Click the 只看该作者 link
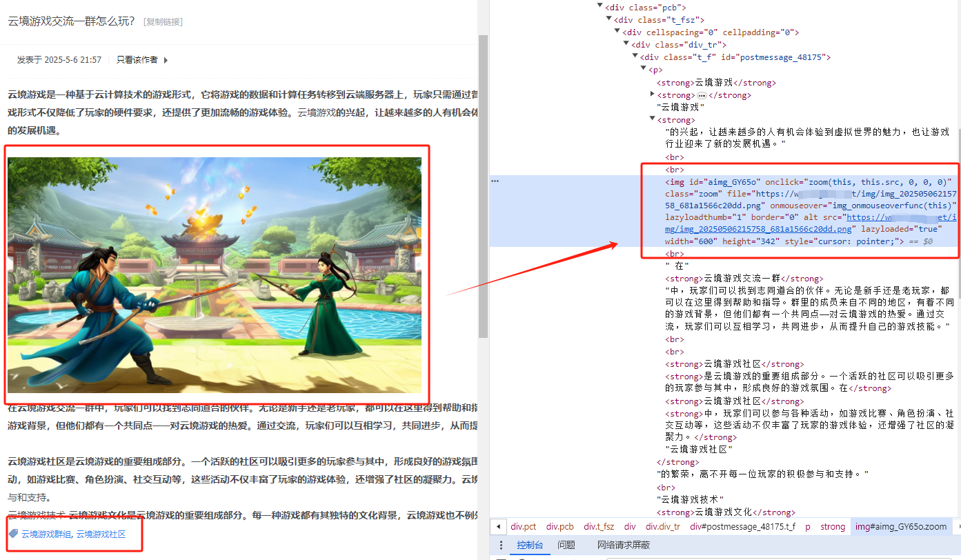 click(137, 60)
